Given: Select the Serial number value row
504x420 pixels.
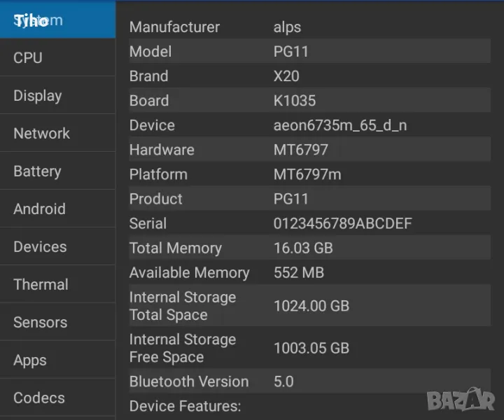Looking at the screenshot, I should point(309,224).
